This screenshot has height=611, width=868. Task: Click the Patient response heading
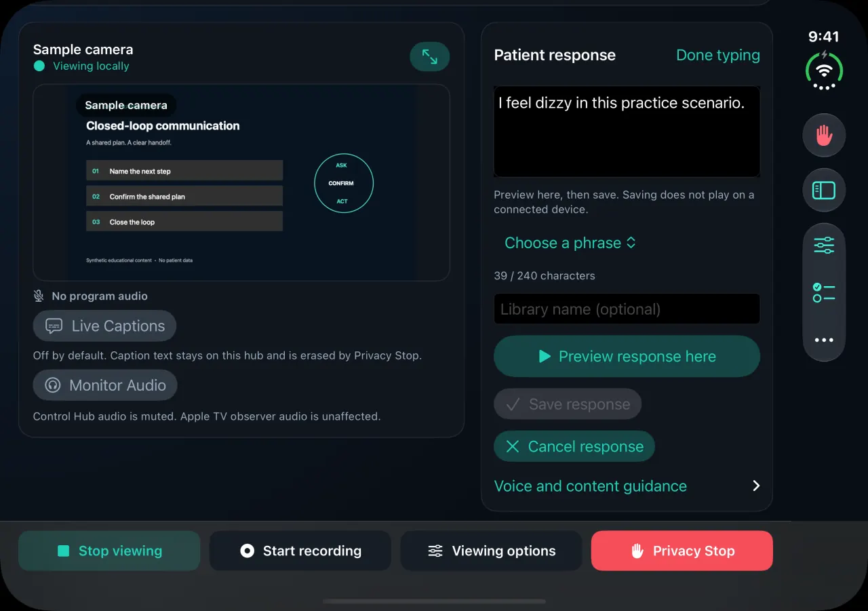pyautogui.click(x=555, y=56)
